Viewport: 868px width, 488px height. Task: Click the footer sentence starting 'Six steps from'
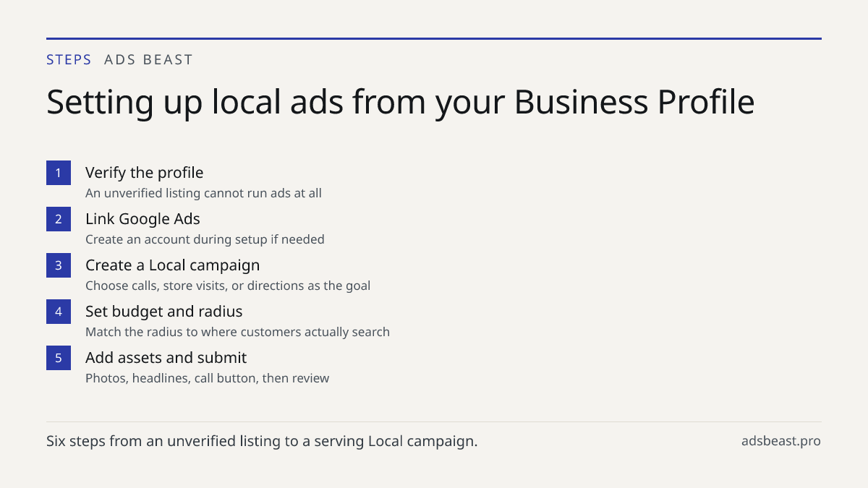262,441
